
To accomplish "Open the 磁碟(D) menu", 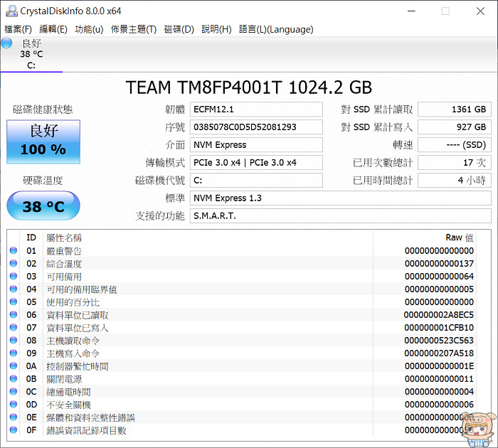I will [179, 29].
